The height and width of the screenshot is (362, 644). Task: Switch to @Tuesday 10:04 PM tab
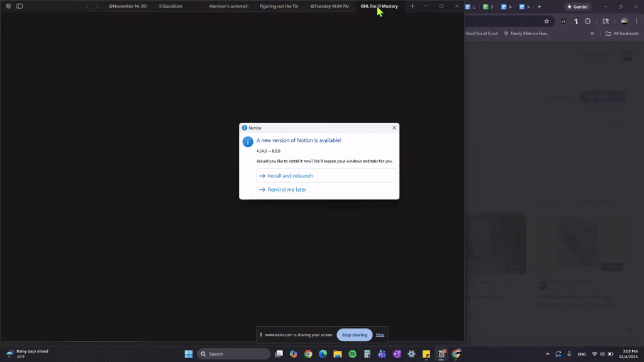(x=330, y=6)
